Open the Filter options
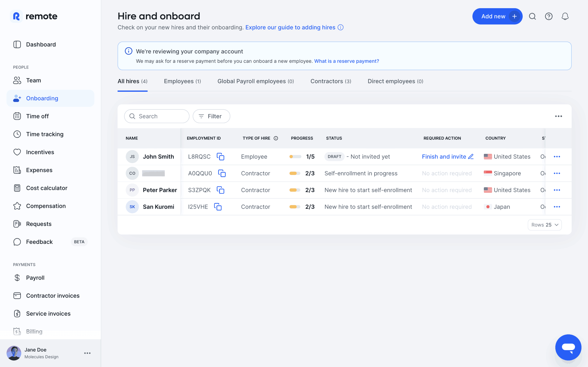 [211, 116]
